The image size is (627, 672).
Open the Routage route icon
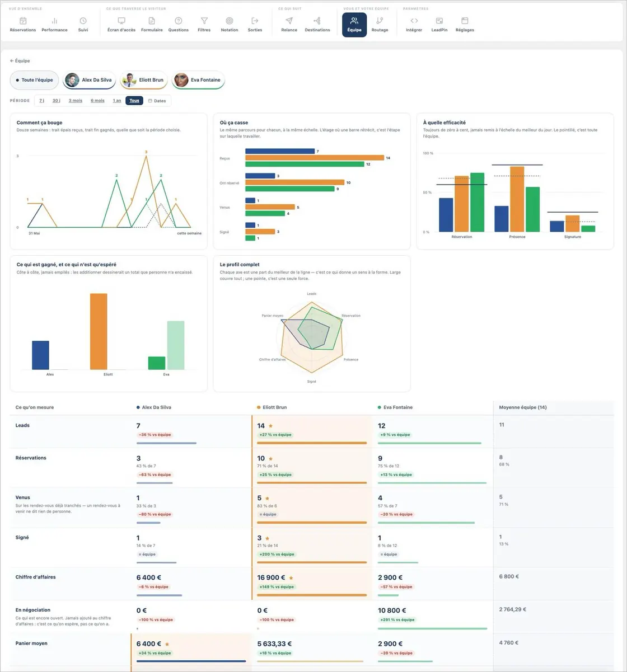pyautogui.click(x=380, y=21)
